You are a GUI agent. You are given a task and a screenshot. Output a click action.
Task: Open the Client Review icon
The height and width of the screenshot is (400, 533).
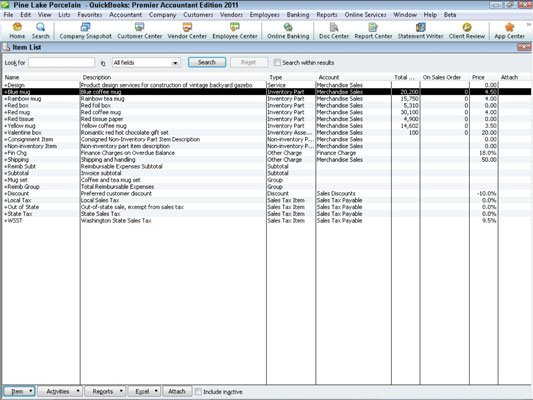[x=467, y=27]
